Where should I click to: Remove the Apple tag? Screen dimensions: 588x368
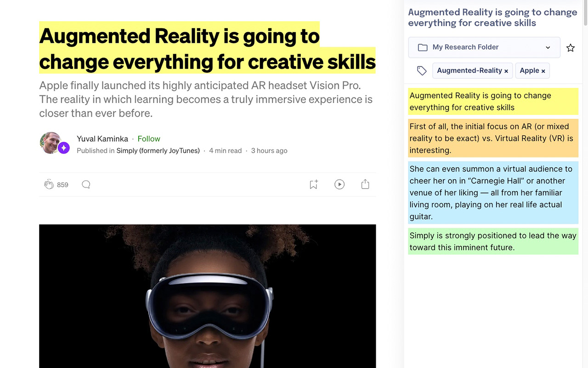point(543,71)
